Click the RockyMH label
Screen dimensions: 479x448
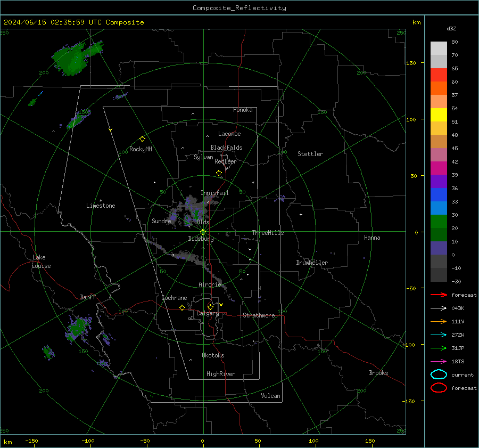(x=141, y=149)
